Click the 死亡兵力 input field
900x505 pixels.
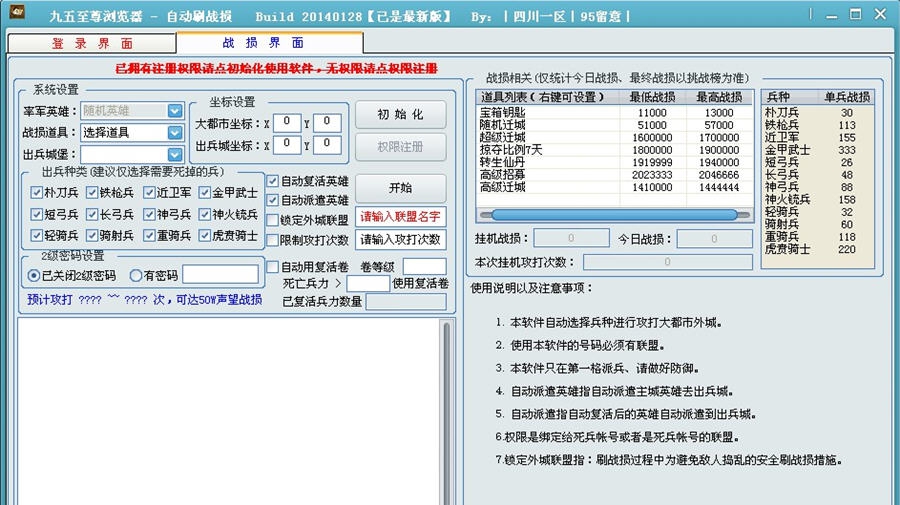point(368,283)
